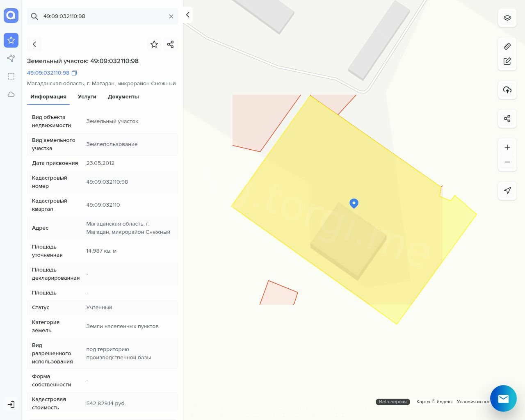
Task: Center map on my location
Action: [x=507, y=190]
